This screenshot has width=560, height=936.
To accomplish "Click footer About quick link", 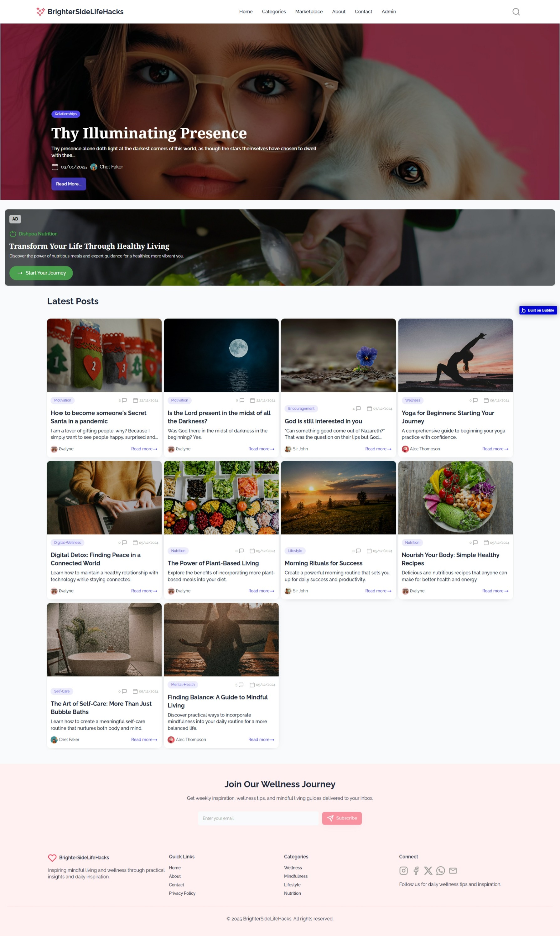I will (x=175, y=876).
